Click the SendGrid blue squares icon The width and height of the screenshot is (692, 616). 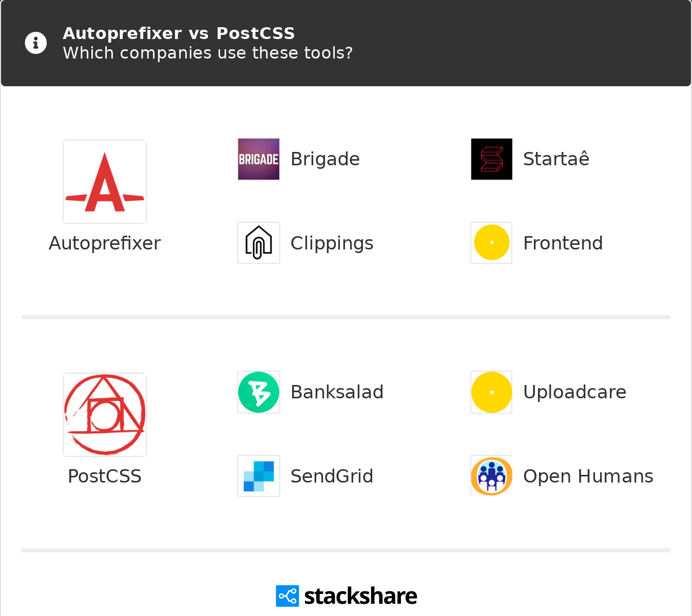[259, 476]
